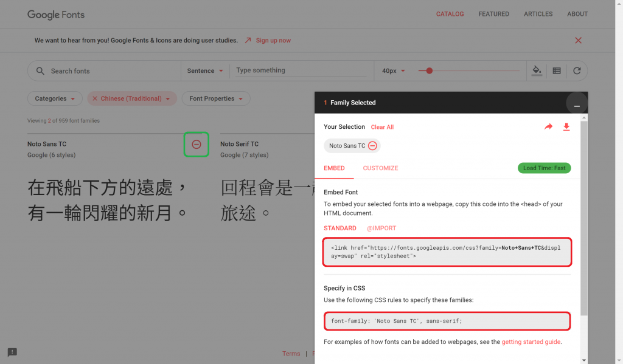
Task: Download the selected font family
Action: (566, 126)
